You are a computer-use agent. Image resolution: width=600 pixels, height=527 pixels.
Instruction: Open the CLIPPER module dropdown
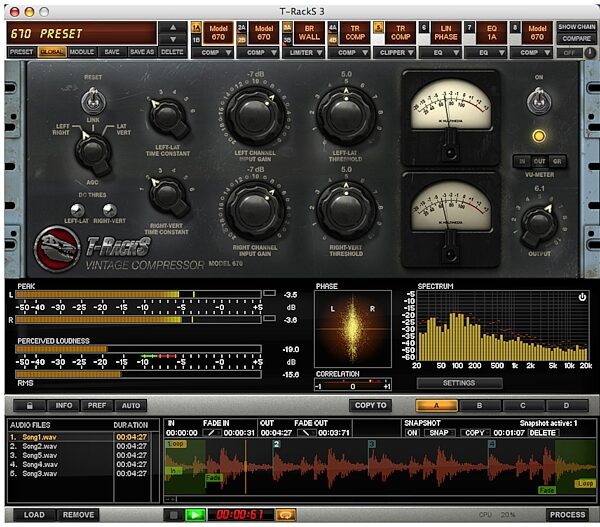[395, 52]
